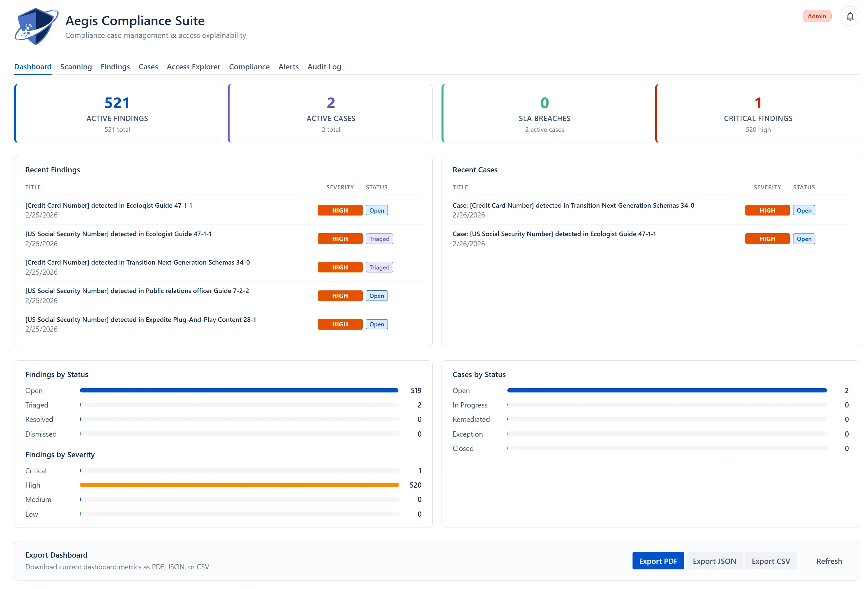This screenshot has height=589, width=868.
Task: Open the Audit Log tab
Action: 324,67
